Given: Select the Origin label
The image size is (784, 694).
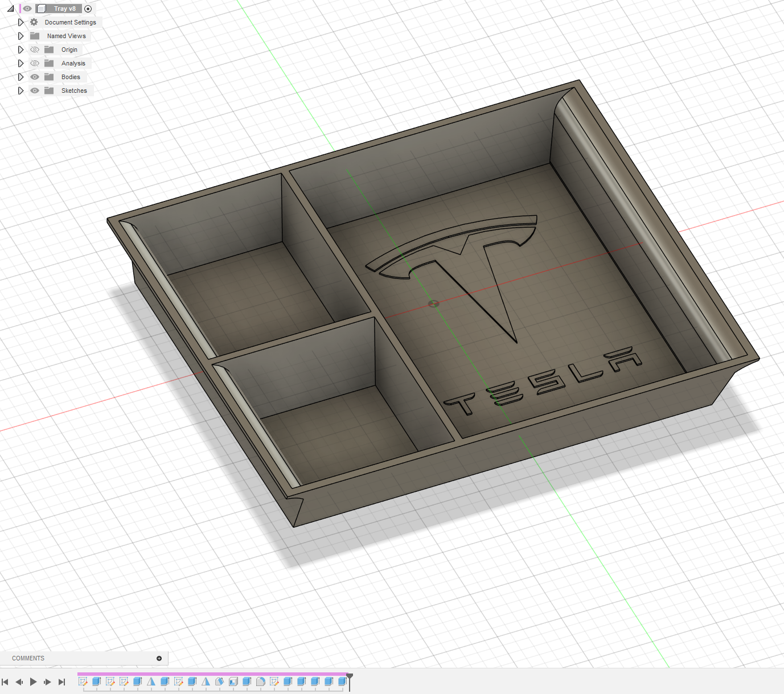Looking at the screenshot, I should coord(69,50).
